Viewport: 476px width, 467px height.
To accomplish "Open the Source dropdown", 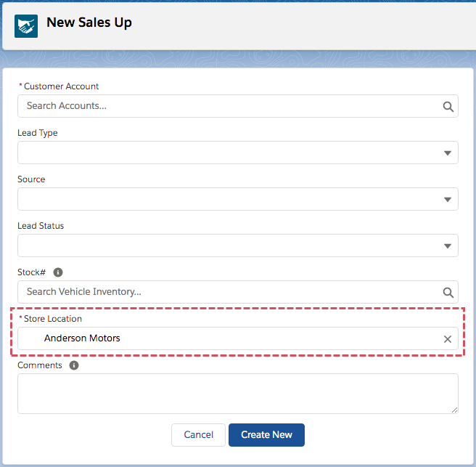I will coord(238,199).
